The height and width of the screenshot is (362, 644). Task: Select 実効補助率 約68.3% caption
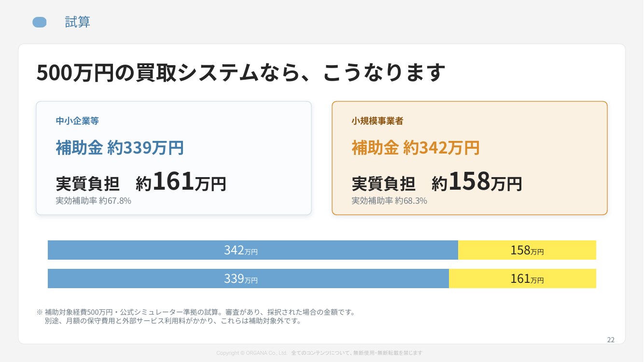tap(389, 201)
